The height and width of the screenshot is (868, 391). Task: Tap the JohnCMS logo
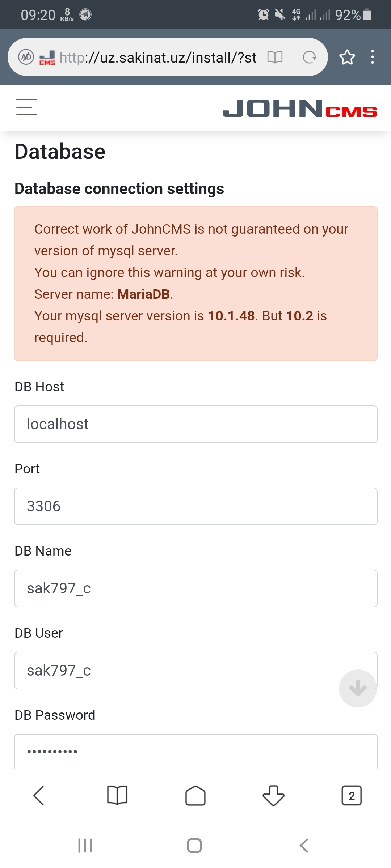coord(299,109)
